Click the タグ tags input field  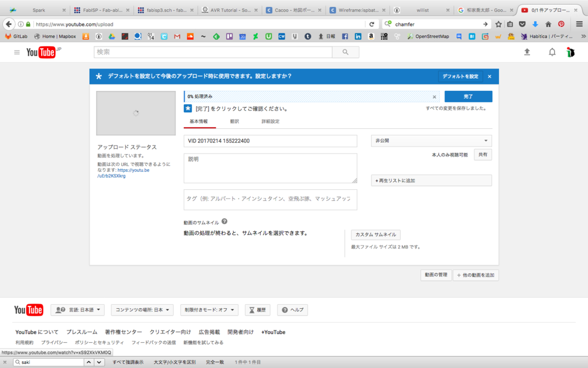click(x=270, y=200)
